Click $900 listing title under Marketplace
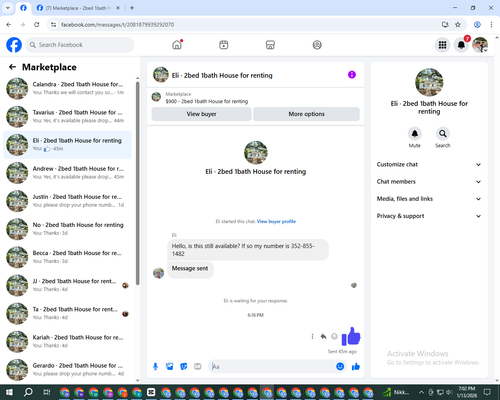The height and width of the screenshot is (400, 500). click(x=207, y=101)
